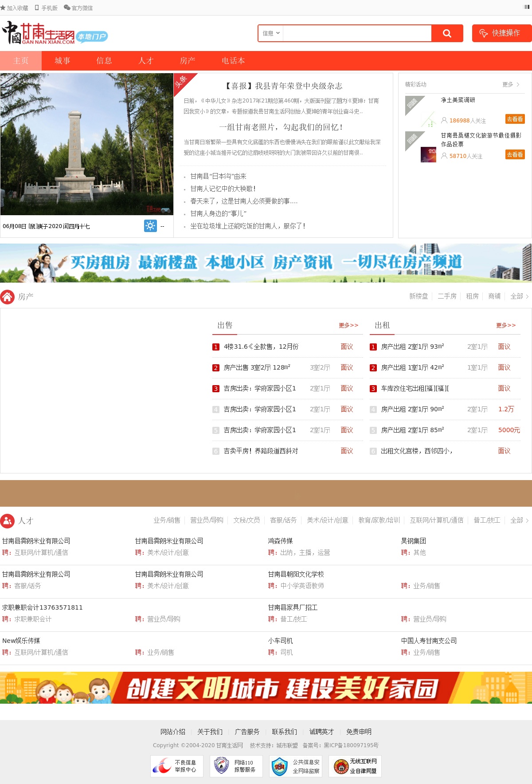The height and width of the screenshot is (784, 532).
Task: Click the red house 房产 section icon
Action: [8, 297]
